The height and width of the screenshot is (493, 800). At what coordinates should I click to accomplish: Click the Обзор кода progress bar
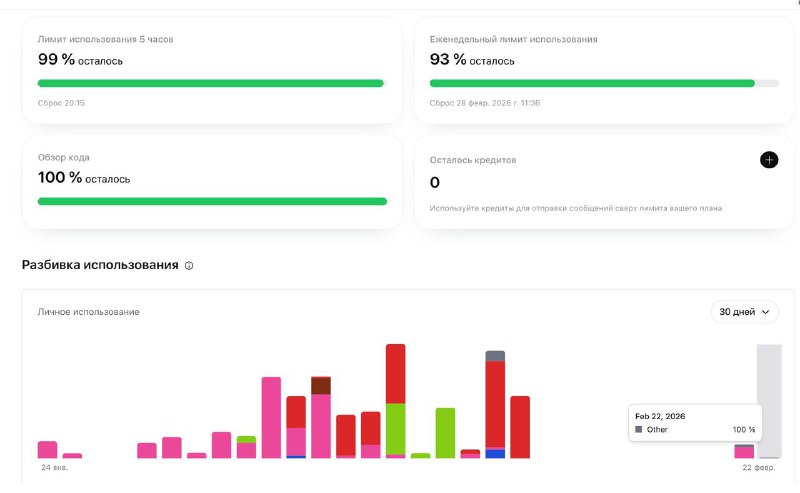(x=212, y=201)
